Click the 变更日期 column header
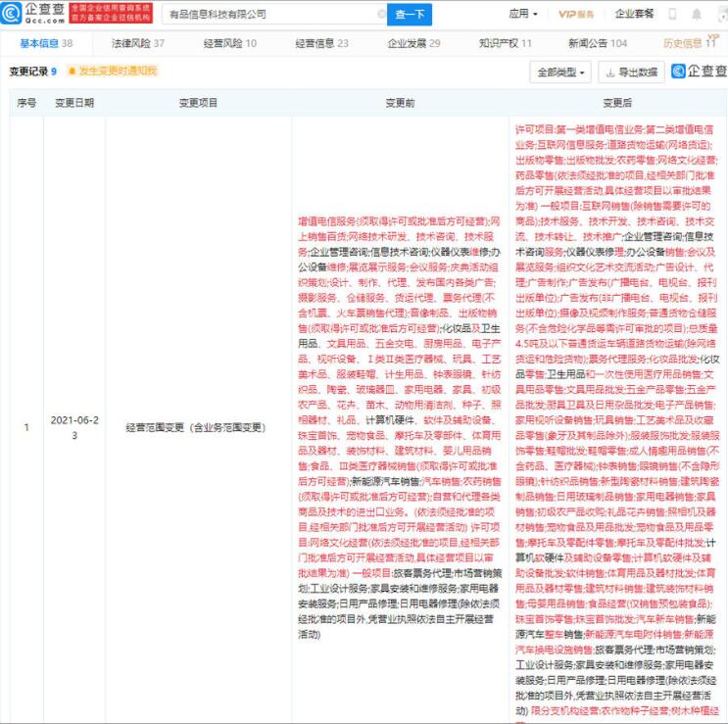Viewport: 728px width, 724px height. (x=74, y=103)
